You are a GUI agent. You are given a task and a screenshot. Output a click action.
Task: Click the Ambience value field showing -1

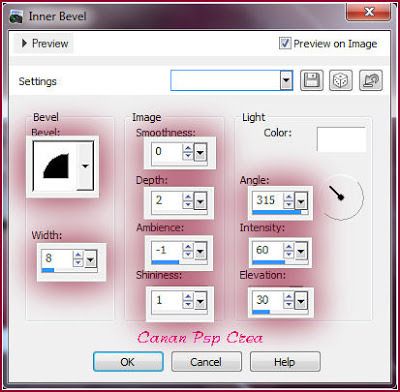coord(167,251)
